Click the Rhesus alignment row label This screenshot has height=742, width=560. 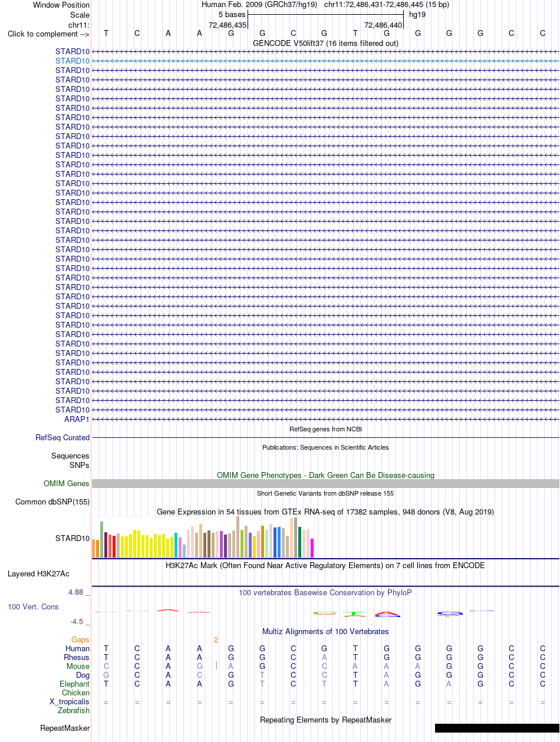point(77,657)
